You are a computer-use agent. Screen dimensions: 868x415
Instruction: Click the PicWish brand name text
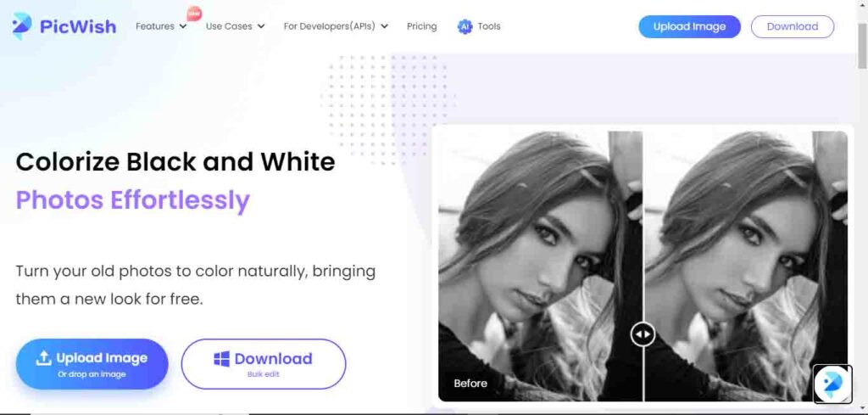78,26
